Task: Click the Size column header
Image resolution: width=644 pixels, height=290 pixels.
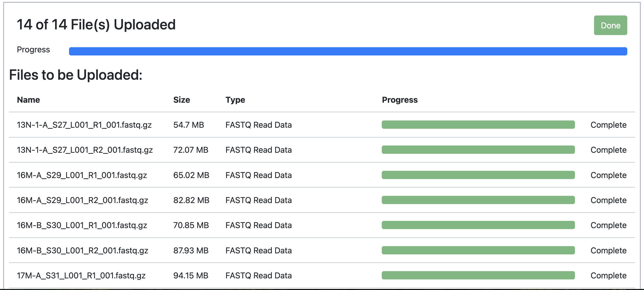Action: [x=182, y=100]
